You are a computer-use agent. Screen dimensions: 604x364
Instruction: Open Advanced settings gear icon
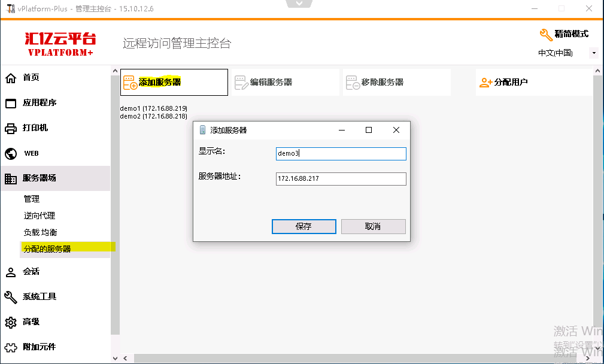point(11,322)
